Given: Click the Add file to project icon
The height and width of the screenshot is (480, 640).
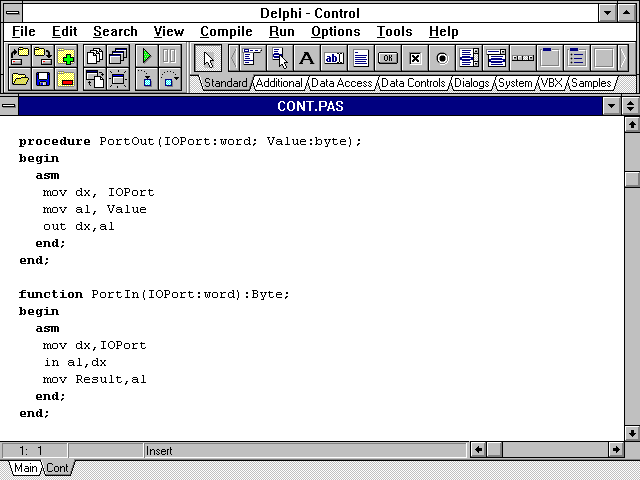Looking at the screenshot, I should 66,56.
